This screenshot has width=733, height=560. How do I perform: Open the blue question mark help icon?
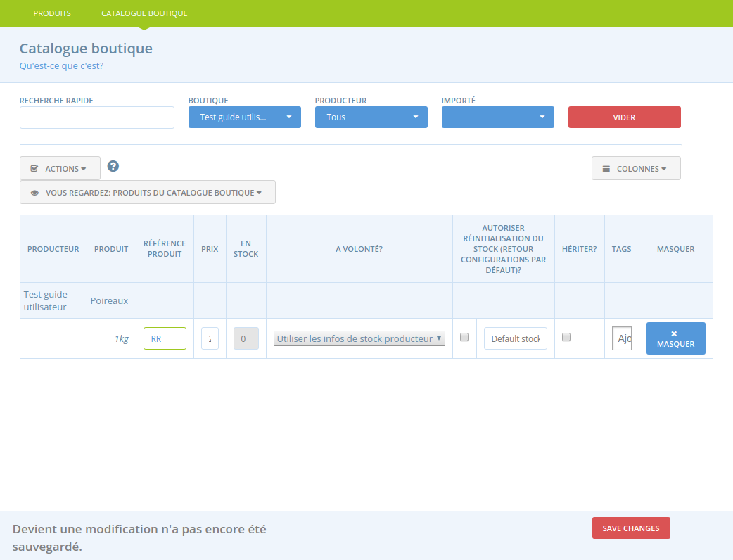click(x=113, y=166)
